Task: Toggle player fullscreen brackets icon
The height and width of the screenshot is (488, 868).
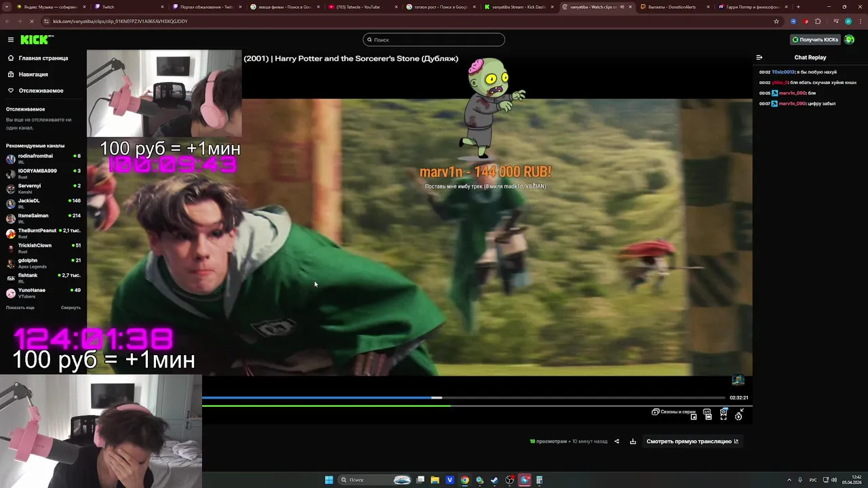Action: (x=724, y=417)
